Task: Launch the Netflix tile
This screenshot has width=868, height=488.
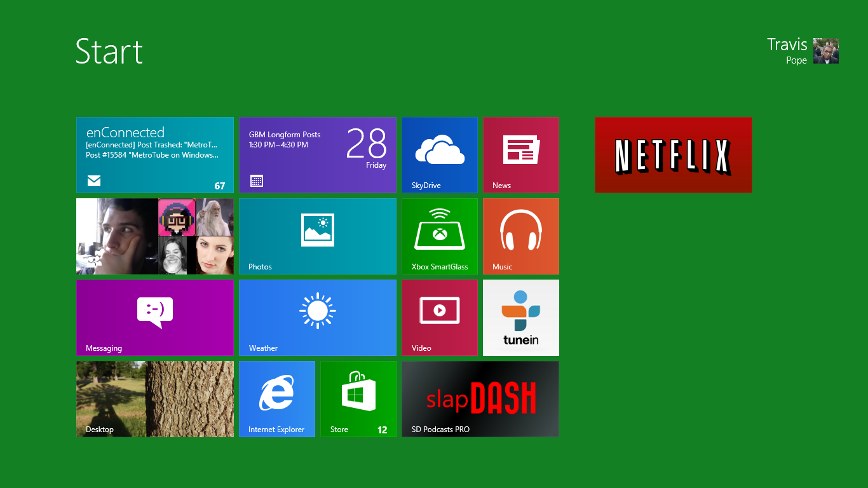Action: tap(674, 155)
